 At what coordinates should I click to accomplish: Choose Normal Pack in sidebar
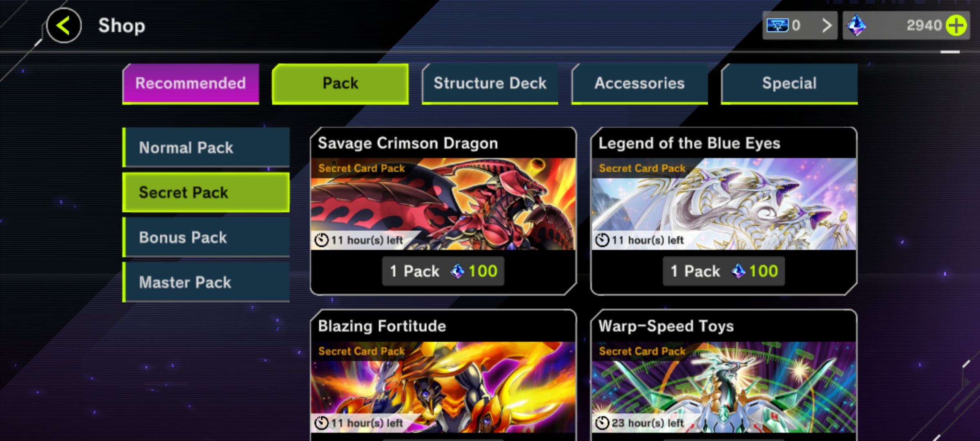(206, 147)
